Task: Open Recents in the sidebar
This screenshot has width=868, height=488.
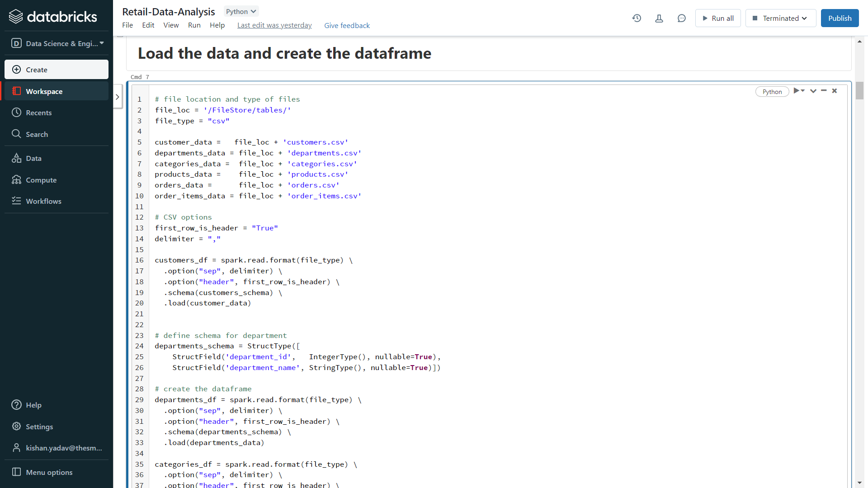Action: (x=38, y=113)
